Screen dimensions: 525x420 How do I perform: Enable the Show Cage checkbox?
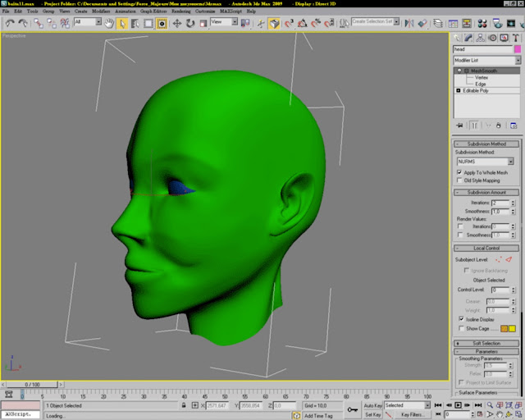pos(461,328)
